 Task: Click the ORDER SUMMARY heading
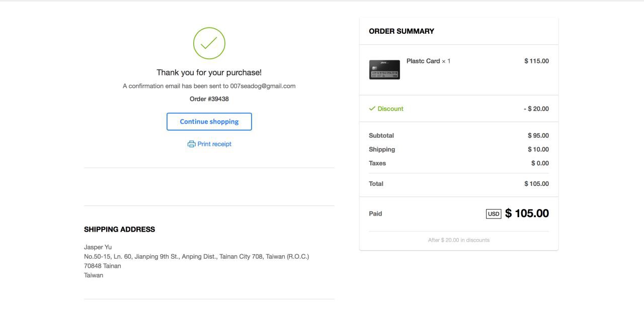pyautogui.click(x=401, y=31)
